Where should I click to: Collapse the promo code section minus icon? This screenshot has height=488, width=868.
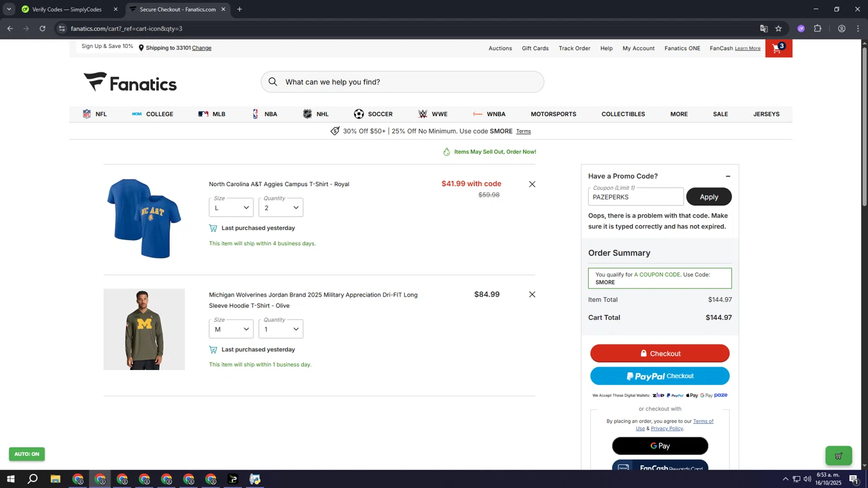pos(728,176)
